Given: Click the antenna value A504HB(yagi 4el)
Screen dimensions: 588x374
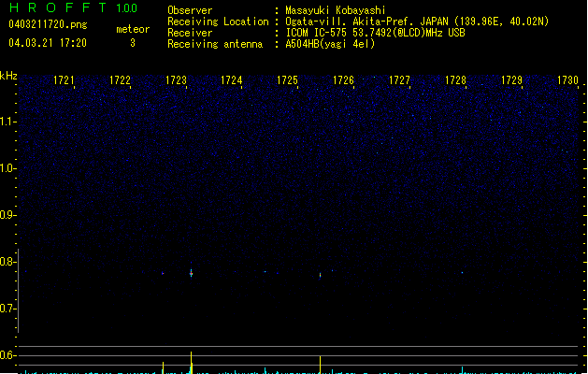Looking at the screenshot, I should 330,44.
